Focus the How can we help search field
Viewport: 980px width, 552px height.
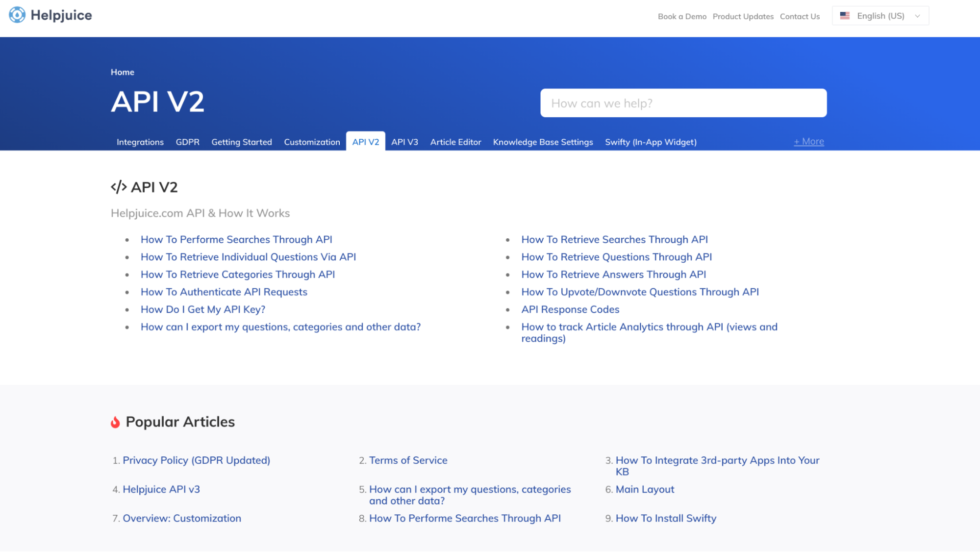[683, 103]
